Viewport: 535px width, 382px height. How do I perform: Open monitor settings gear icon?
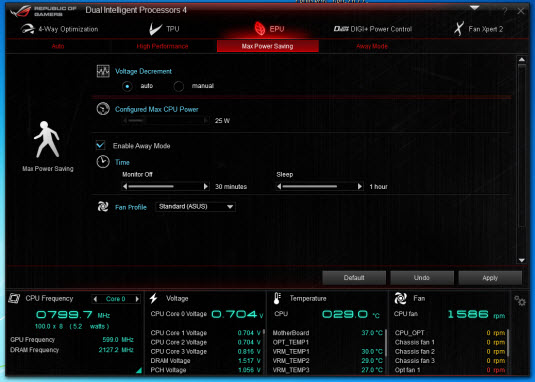click(520, 301)
